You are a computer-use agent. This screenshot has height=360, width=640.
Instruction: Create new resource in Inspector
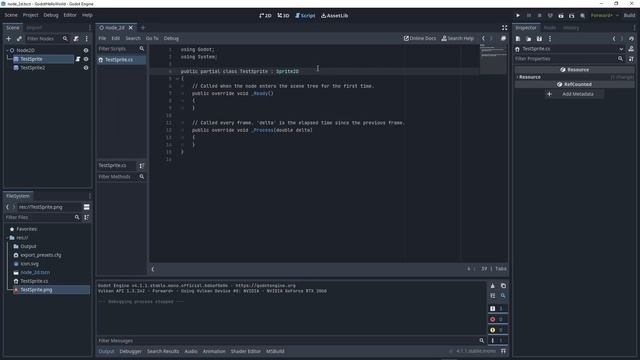518,39
